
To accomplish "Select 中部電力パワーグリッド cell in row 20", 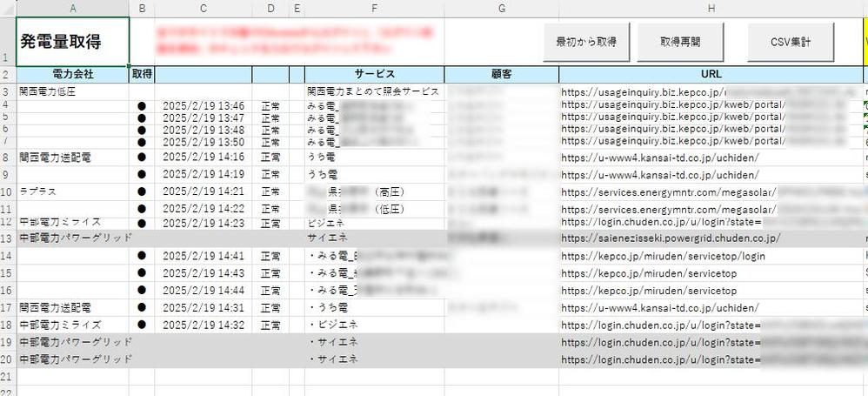I will (x=73, y=359).
